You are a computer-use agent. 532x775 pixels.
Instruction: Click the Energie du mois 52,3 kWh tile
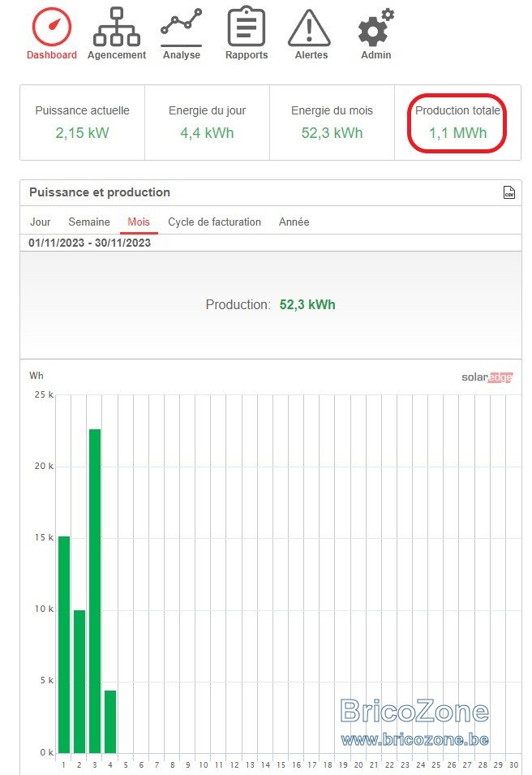pos(332,123)
